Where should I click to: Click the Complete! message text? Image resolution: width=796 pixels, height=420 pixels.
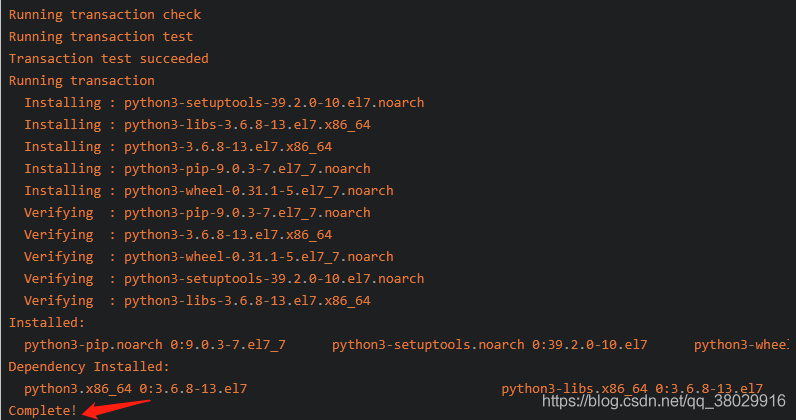(x=43, y=410)
